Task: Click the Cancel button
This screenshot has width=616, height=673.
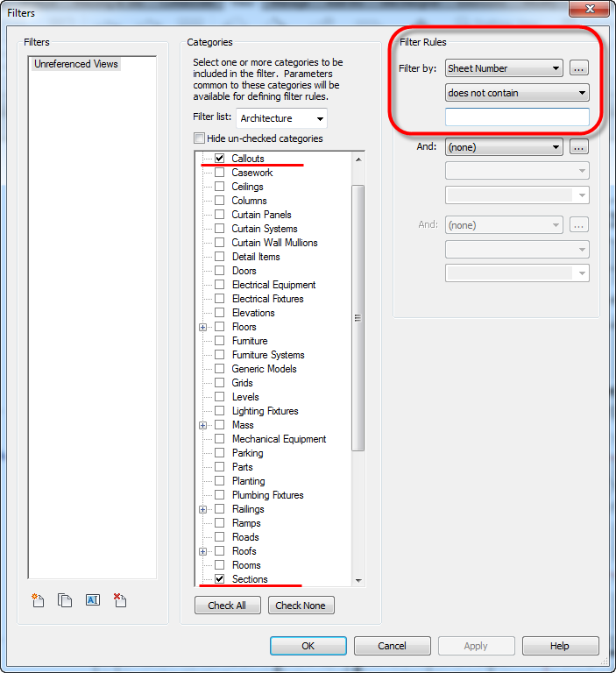Action: click(x=392, y=646)
